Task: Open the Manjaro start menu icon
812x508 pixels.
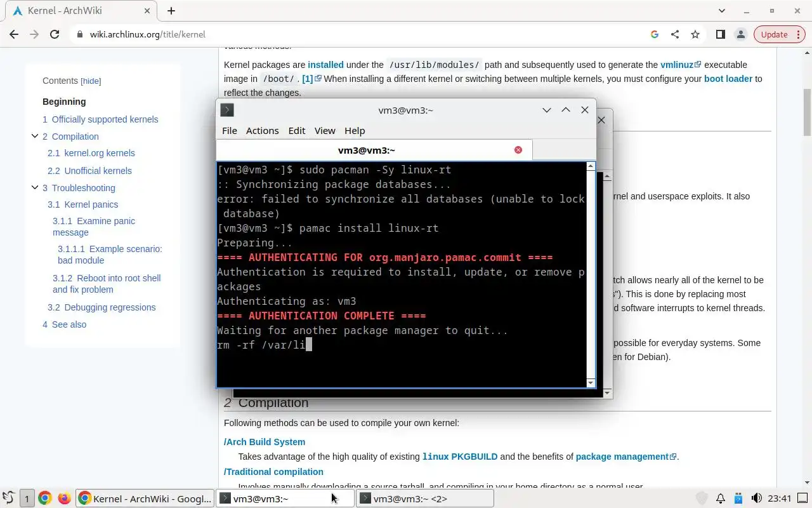Action: (9, 498)
